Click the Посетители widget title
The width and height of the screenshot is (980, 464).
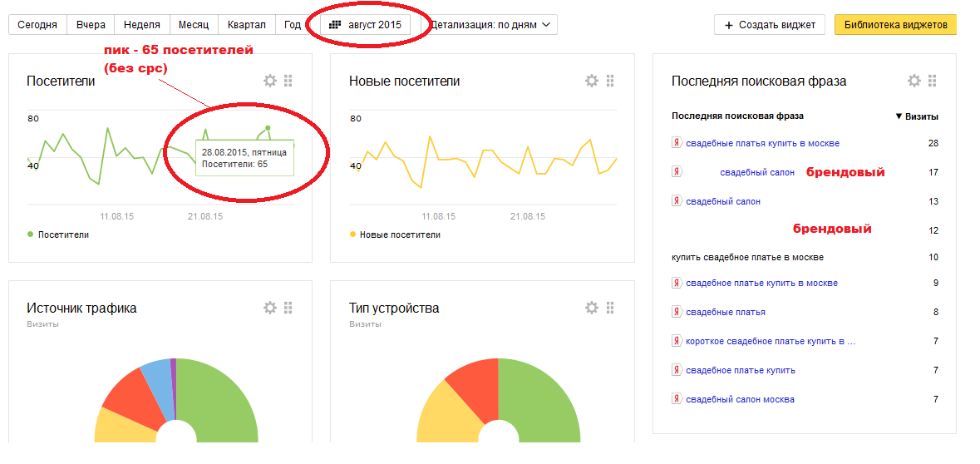[61, 81]
